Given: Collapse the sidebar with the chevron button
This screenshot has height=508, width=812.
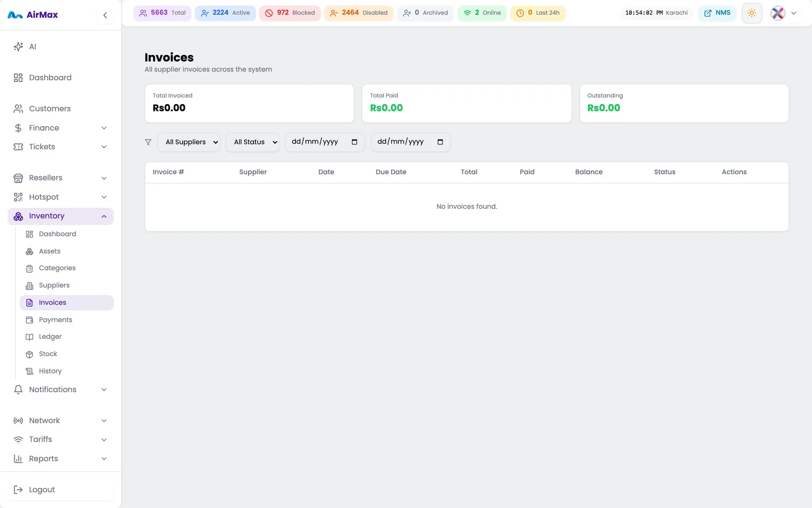Looking at the screenshot, I should coord(105,15).
